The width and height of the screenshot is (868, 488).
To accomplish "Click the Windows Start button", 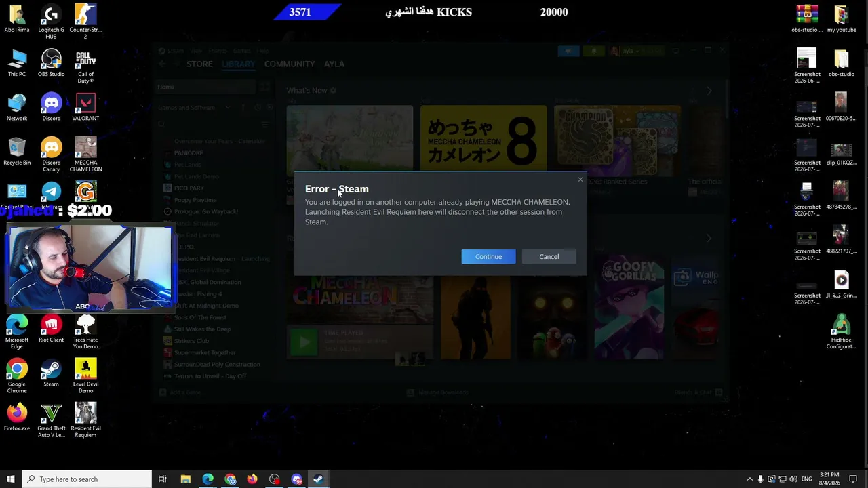I will (x=10, y=479).
